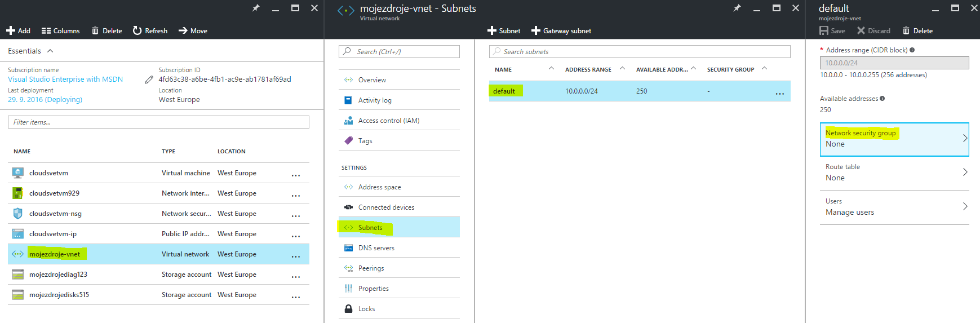Open Connected devices
Image resolution: width=980 pixels, height=323 pixels.
point(399,207)
